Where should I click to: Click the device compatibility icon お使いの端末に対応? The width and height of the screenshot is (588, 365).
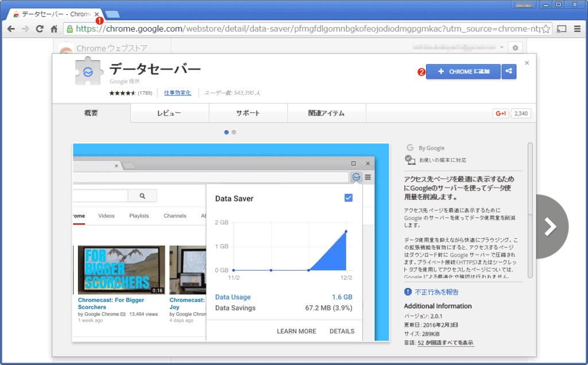point(410,160)
